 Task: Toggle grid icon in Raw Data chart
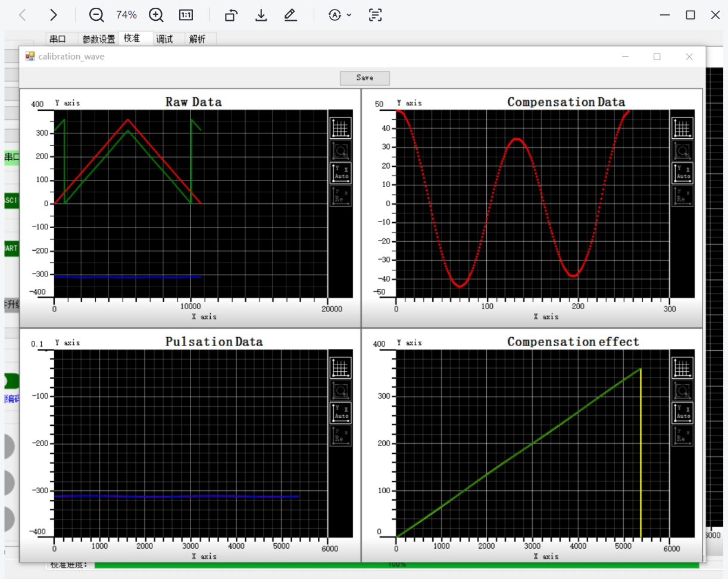(340, 127)
